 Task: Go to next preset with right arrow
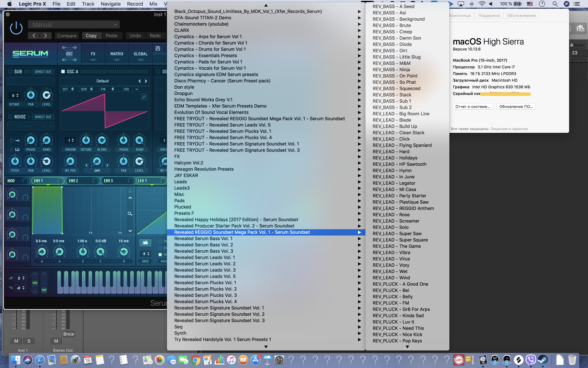pyautogui.click(x=45, y=36)
